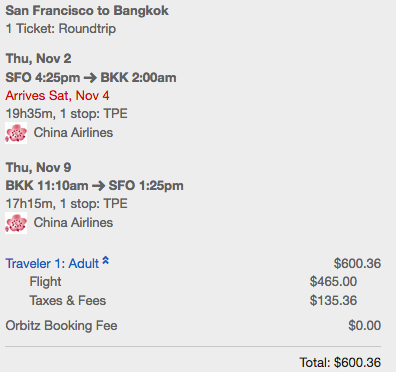The height and width of the screenshot is (372, 396).
Task: Click China Airlines logo for outbound flight
Action: point(16,133)
